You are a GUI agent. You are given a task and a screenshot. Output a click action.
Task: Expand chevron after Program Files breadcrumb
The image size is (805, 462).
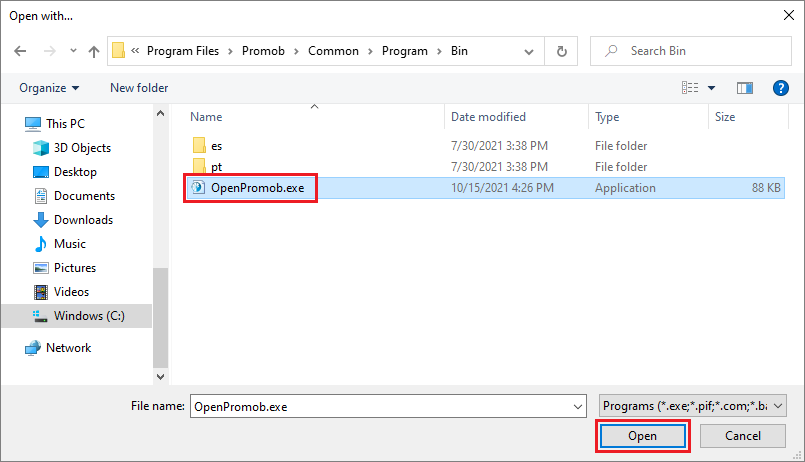click(x=231, y=51)
